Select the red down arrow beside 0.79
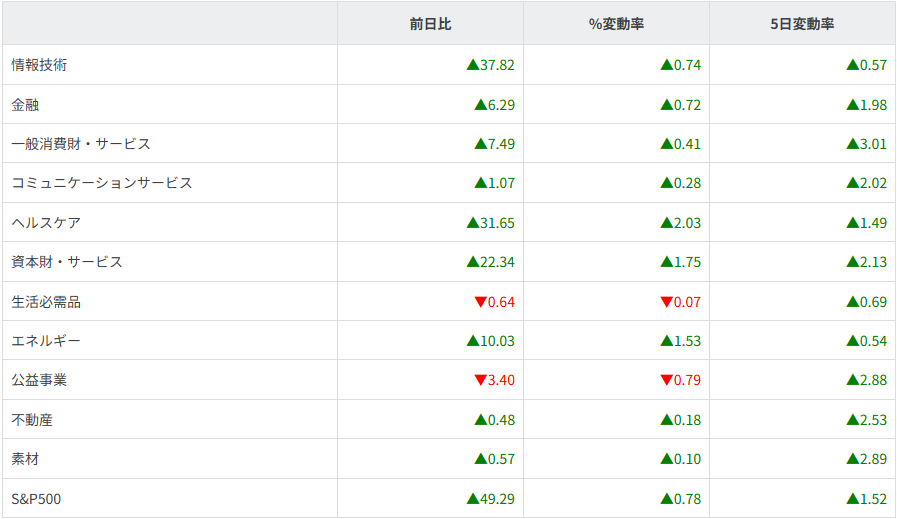897x519 pixels. [x=666, y=381]
